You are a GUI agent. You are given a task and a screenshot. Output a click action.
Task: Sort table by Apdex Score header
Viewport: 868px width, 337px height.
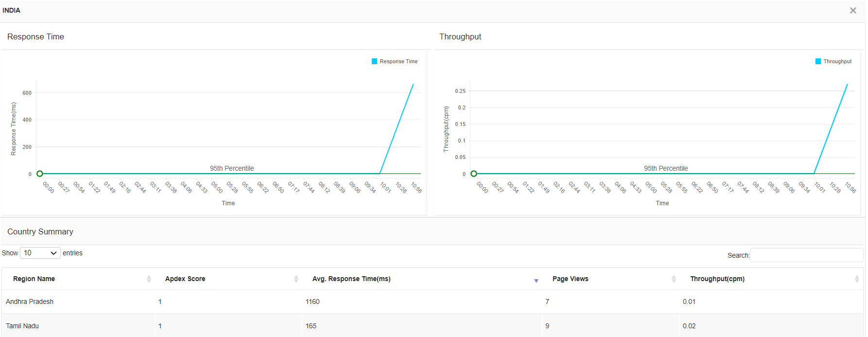pos(185,279)
